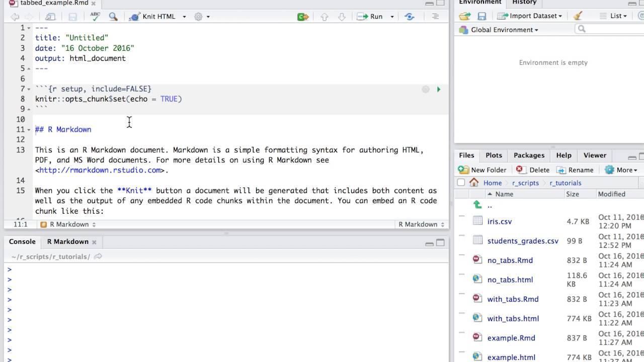644x362 pixels.
Task: Switch to the Console tab
Action: 22,242
